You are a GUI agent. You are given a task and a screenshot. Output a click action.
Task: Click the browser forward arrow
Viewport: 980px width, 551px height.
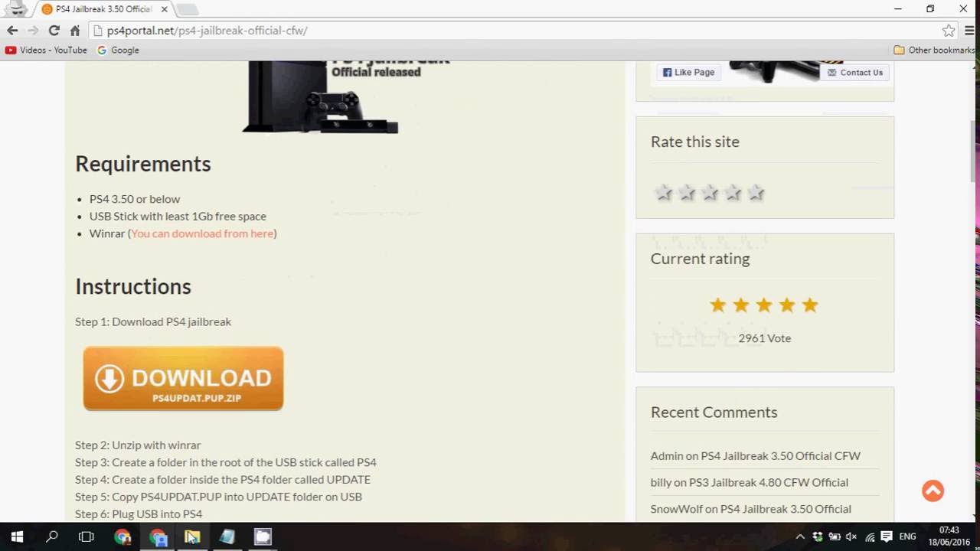tap(33, 31)
